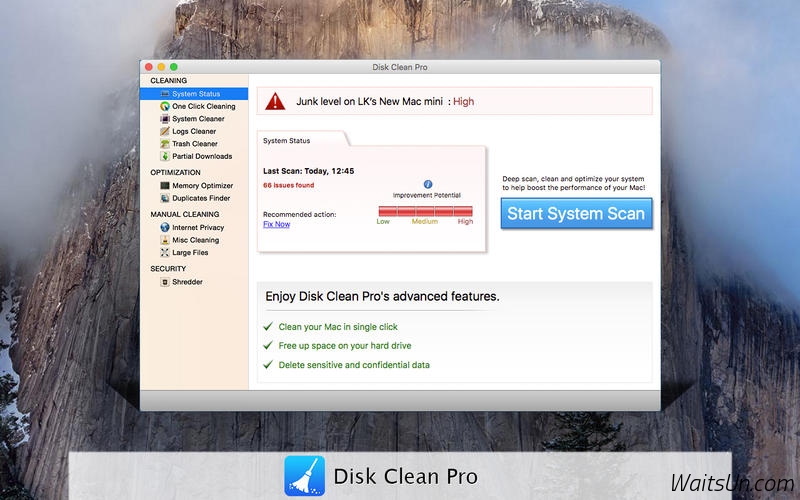The image size is (800, 500).
Task: Select System Cleaner in sidebar
Action: coord(198,119)
